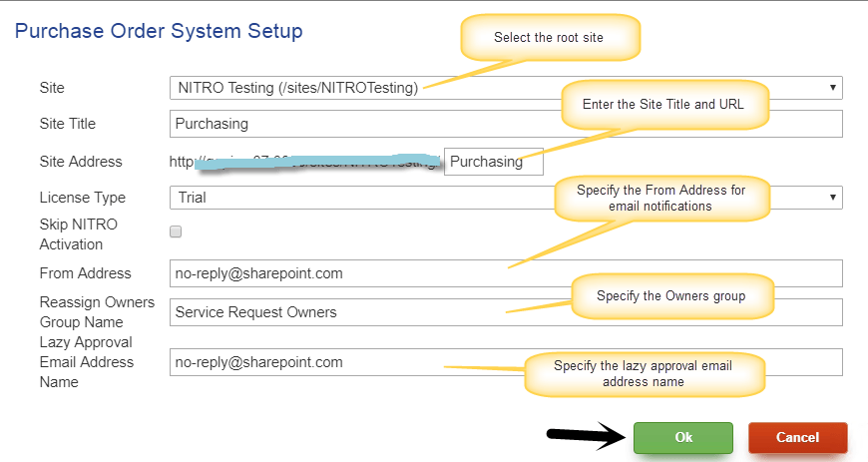
Task: Open the Site dropdown arrow
Action: pyautogui.click(x=832, y=88)
